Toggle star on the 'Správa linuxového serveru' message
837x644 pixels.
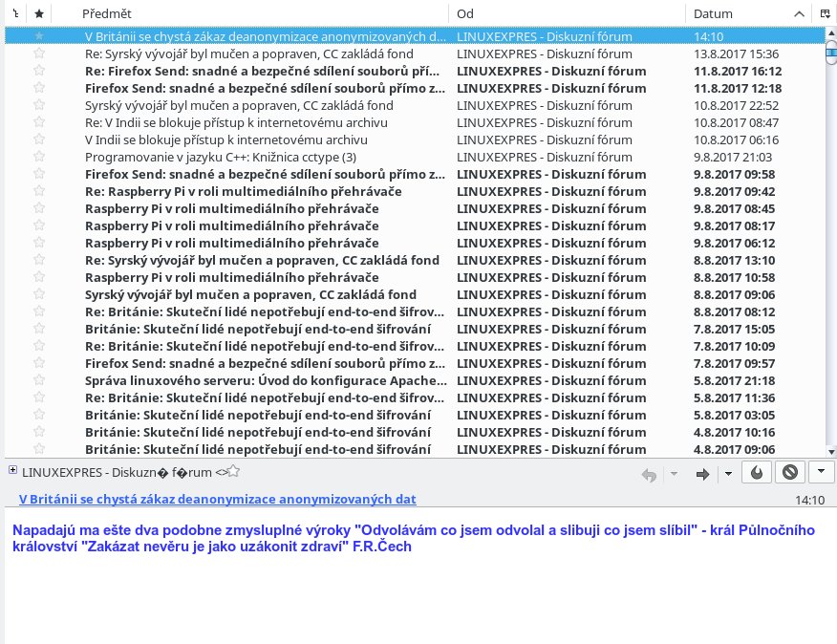39,380
